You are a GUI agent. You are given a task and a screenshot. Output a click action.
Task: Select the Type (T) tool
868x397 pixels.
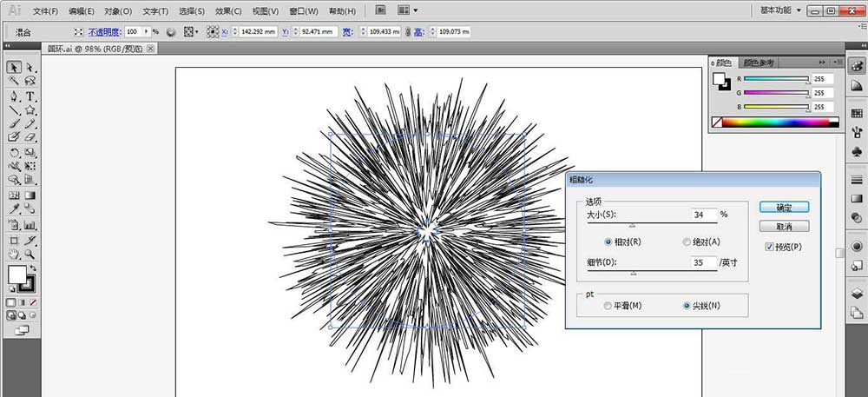click(30, 96)
